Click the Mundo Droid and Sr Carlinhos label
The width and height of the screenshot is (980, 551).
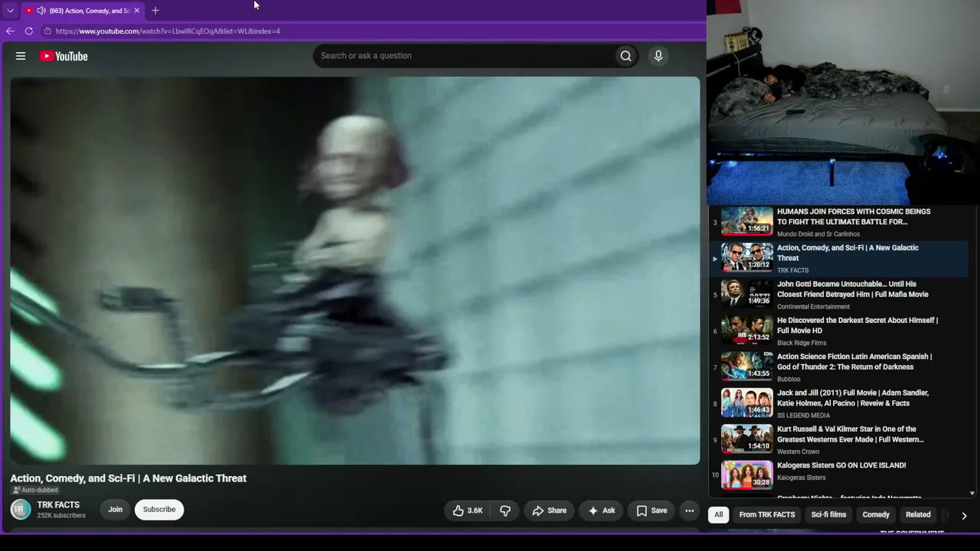[x=818, y=234]
